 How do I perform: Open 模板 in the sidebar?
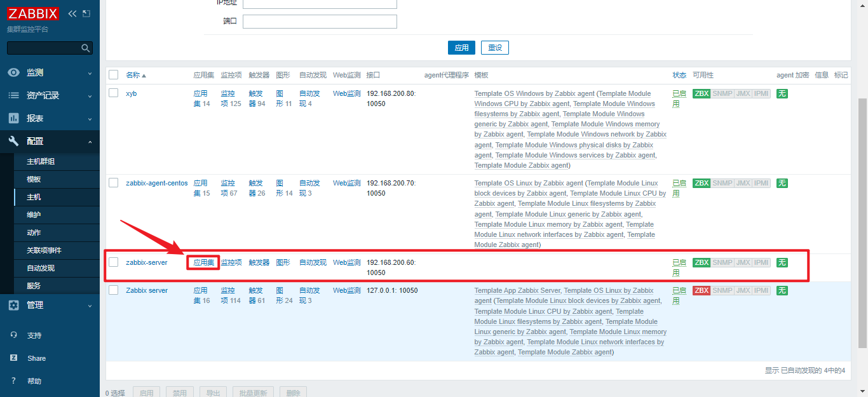tap(34, 179)
